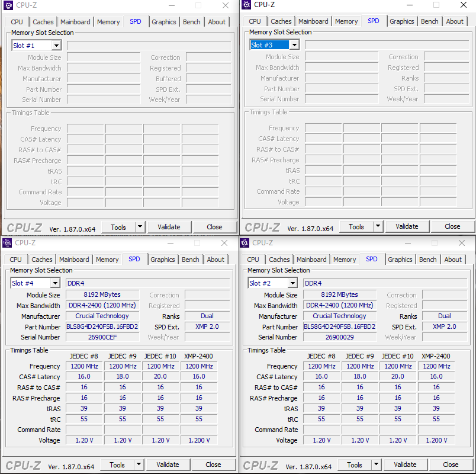Select Bench tab in Slot #4 window
The height and width of the screenshot is (474, 476).
coord(190,260)
